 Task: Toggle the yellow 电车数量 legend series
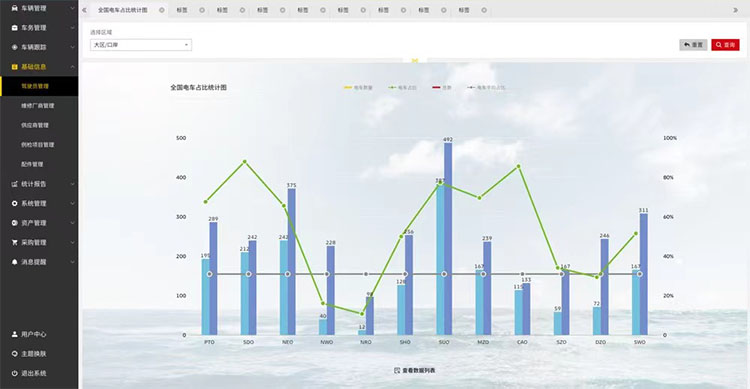[358, 88]
